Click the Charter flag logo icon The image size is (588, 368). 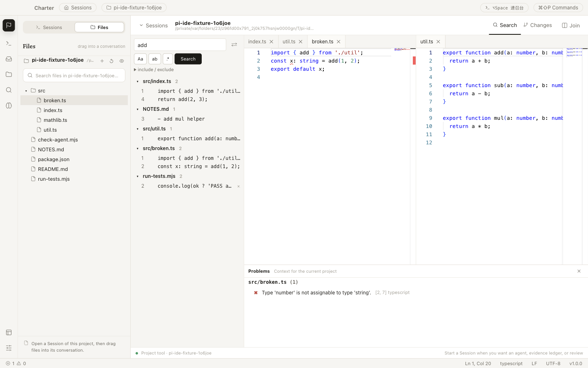9,25
